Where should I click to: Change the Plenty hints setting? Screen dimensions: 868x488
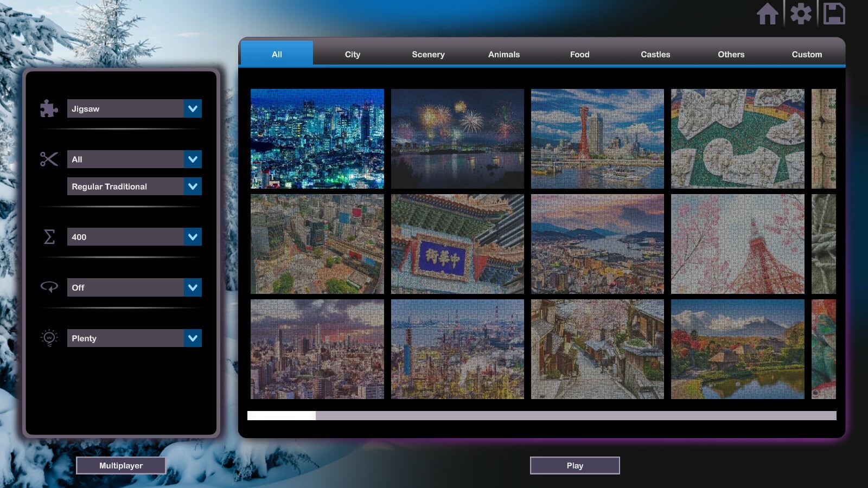[x=134, y=338]
